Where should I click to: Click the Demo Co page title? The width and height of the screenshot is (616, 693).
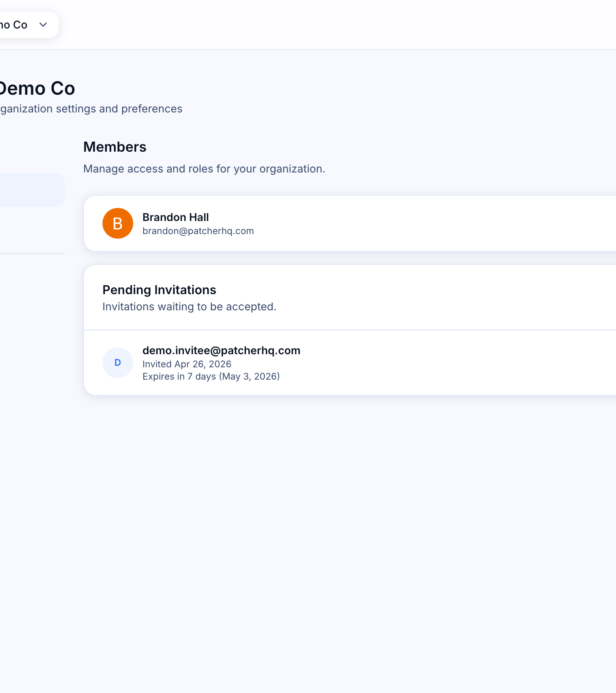pyautogui.click(x=37, y=89)
